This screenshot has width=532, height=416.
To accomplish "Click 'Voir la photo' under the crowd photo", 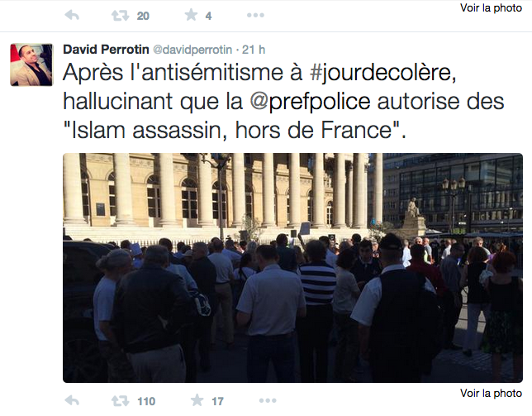I will point(491,393).
